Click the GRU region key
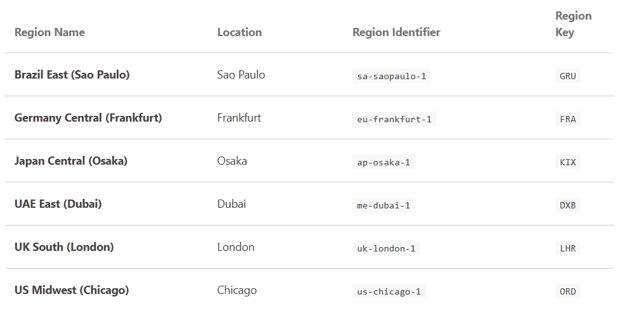 click(567, 76)
